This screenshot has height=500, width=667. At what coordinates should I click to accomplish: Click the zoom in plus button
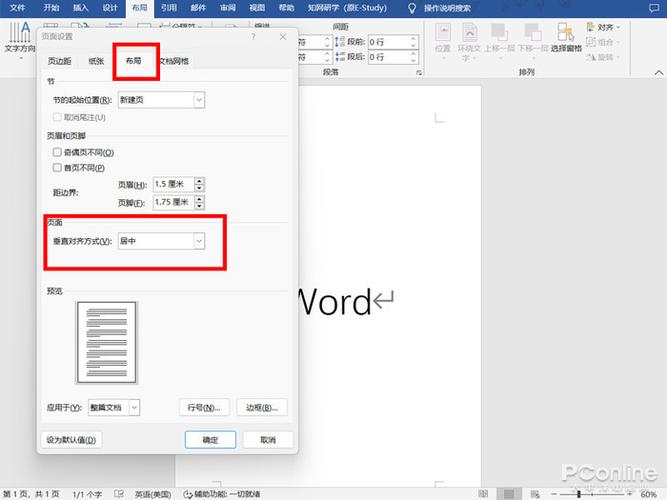pyautogui.click(x=630, y=494)
